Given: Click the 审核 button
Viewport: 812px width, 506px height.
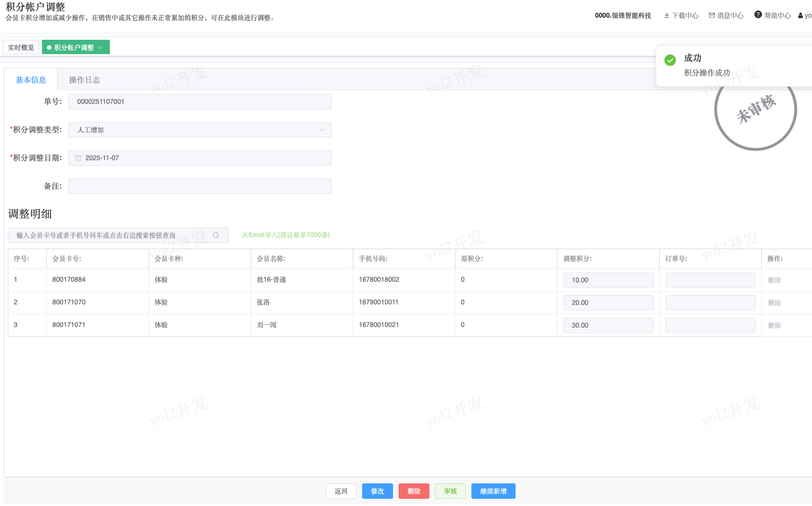Looking at the screenshot, I should click(x=450, y=491).
